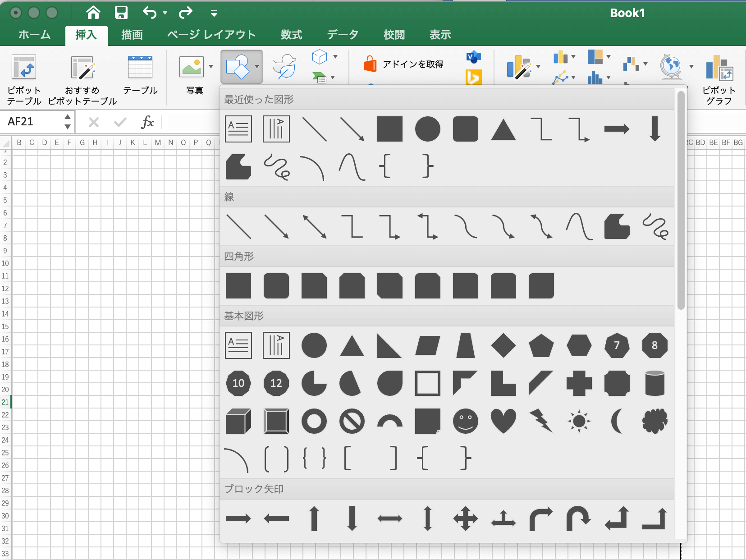Pick the diamond shape
The width and height of the screenshot is (746, 560).
[x=503, y=345]
